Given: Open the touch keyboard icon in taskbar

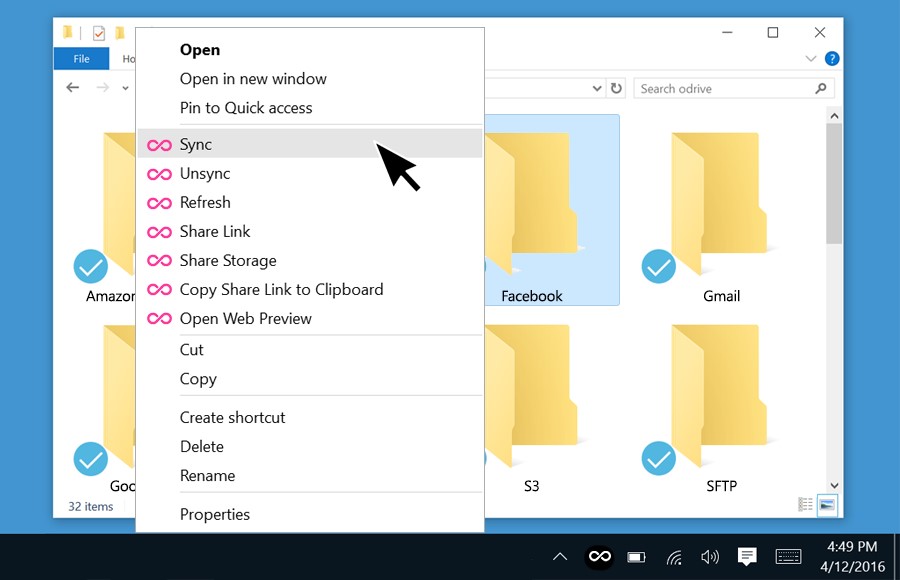Looking at the screenshot, I should (788, 557).
